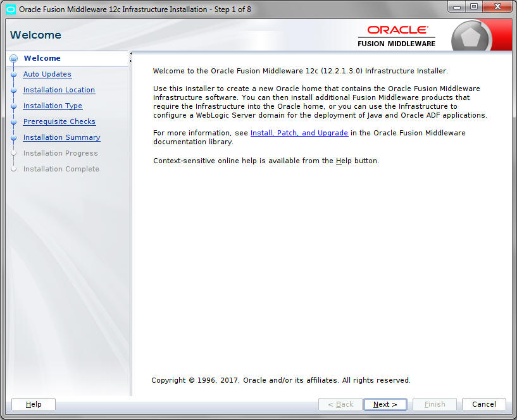
Task: Click the pentagon emblem in header
Action: point(471,37)
